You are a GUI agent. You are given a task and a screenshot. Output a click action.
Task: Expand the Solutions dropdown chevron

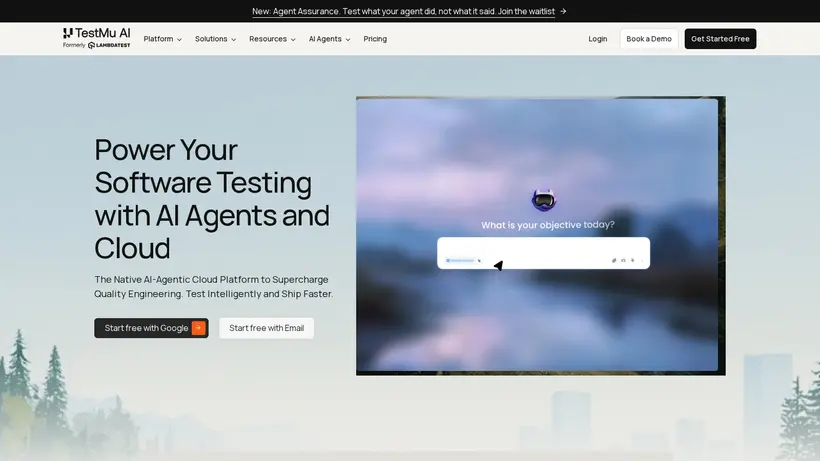coord(234,39)
